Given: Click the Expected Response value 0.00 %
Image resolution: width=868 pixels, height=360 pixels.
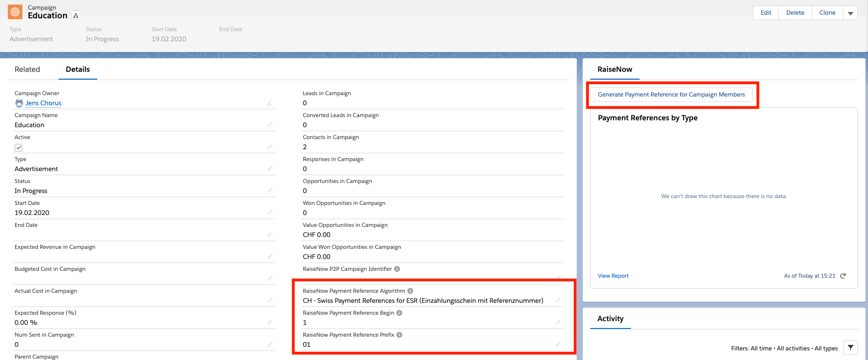Looking at the screenshot, I should 26,322.
